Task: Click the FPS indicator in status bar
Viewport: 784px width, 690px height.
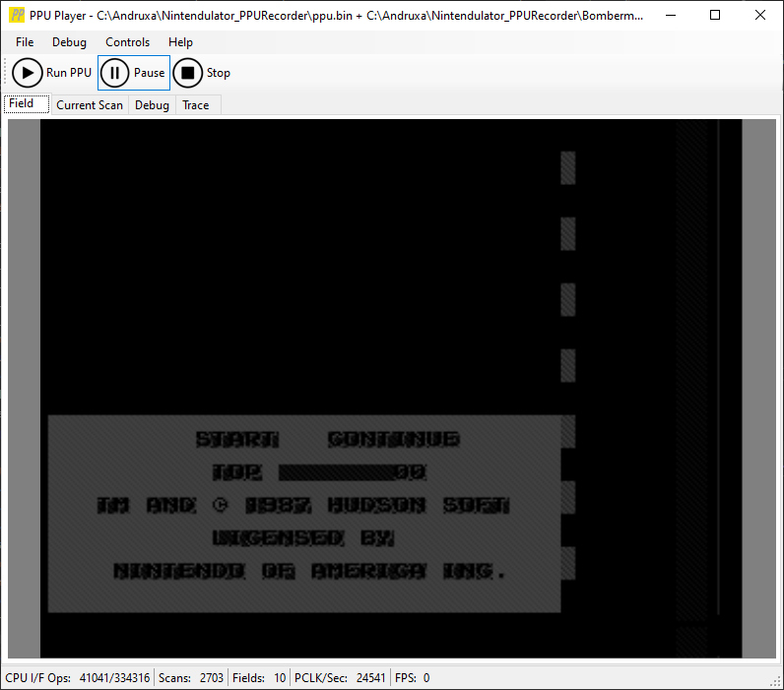Action: [412, 678]
